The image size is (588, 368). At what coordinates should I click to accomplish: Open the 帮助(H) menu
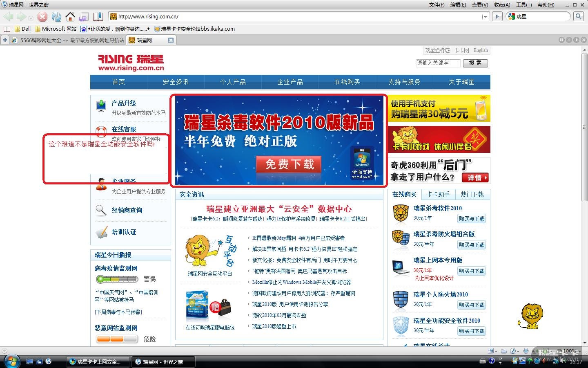pyautogui.click(x=546, y=5)
